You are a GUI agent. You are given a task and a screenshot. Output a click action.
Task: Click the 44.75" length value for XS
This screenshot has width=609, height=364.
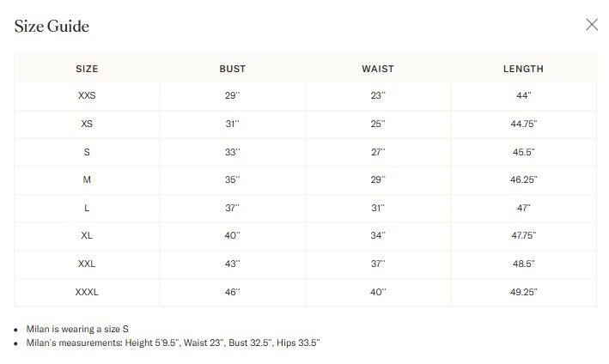coord(524,124)
